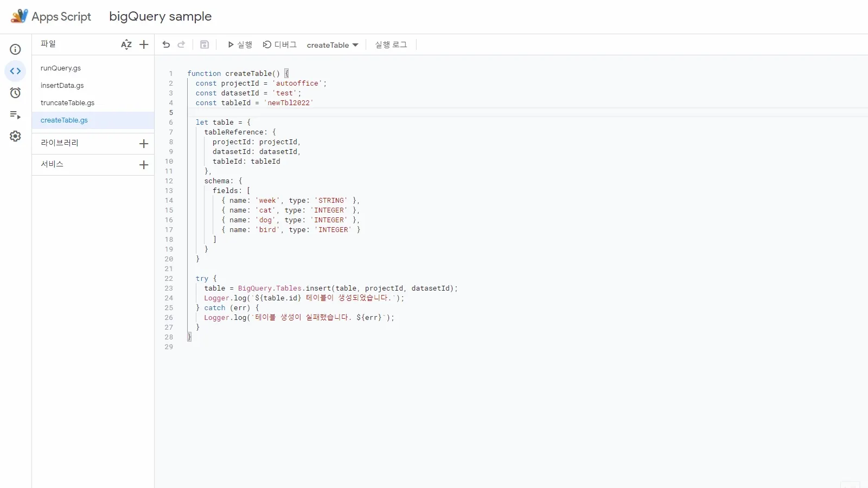868x488 pixels.
Task: Run the script with 실행 button
Action: [240, 44]
